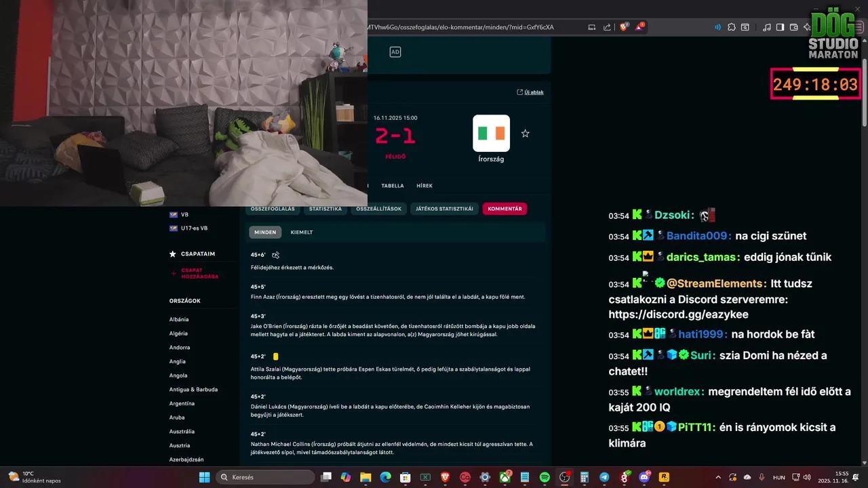The height and width of the screenshot is (488, 868).
Task: Mark Írország as favorite with star
Action: click(x=525, y=134)
